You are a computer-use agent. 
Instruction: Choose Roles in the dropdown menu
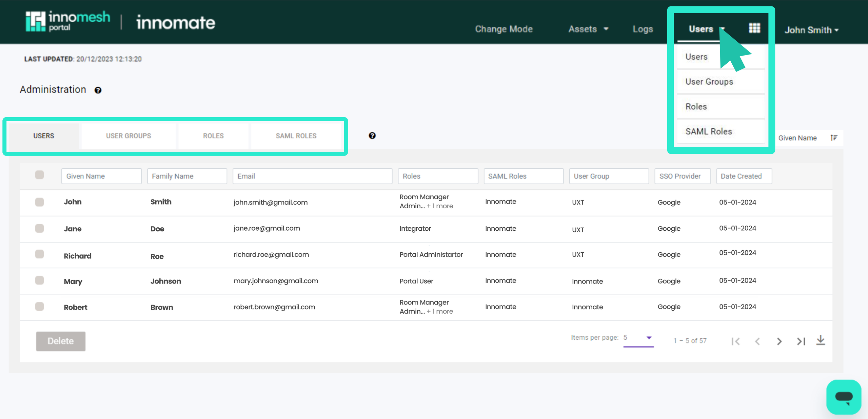click(721, 107)
